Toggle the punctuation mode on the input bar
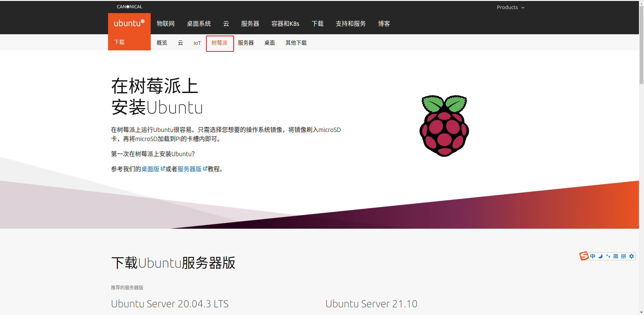The width and height of the screenshot is (644, 315). (608, 256)
